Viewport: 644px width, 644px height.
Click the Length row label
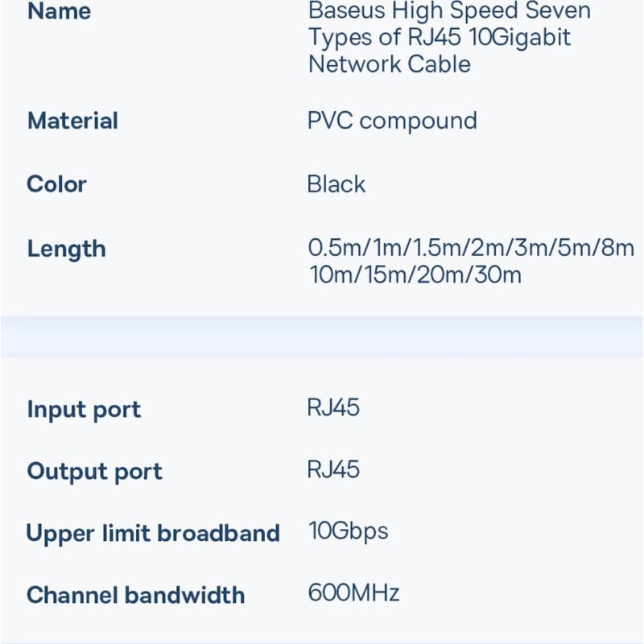coord(66,249)
